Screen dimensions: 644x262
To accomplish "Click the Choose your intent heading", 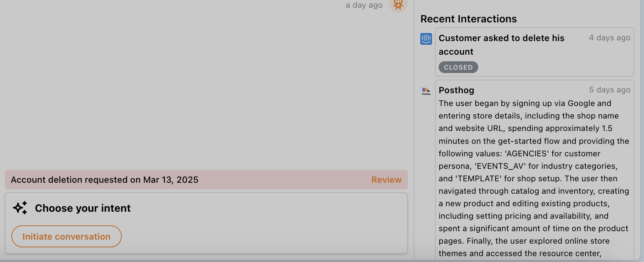I will point(83,208).
